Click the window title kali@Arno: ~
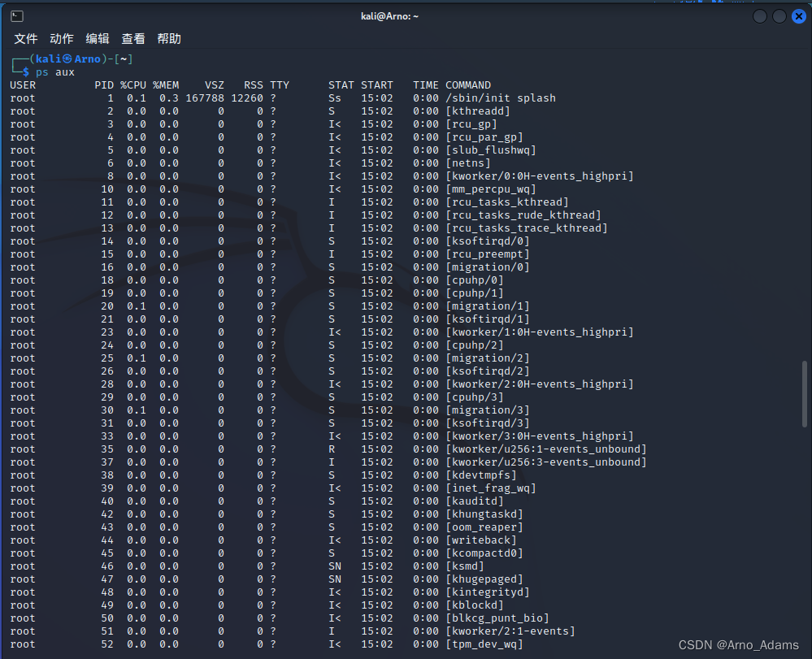This screenshot has width=812, height=659. pyautogui.click(x=389, y=15)
